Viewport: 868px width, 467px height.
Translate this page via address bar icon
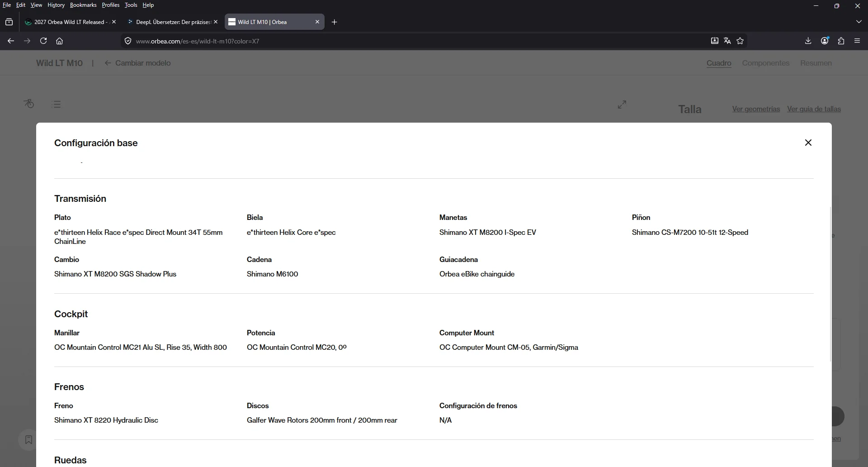click(727, 41)
